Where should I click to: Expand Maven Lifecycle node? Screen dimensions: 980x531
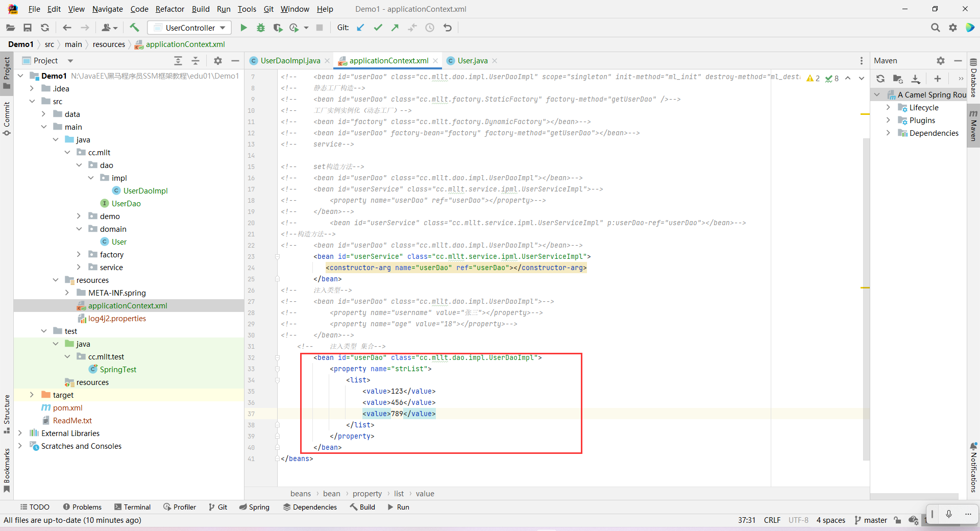click(x=888, y=107)
